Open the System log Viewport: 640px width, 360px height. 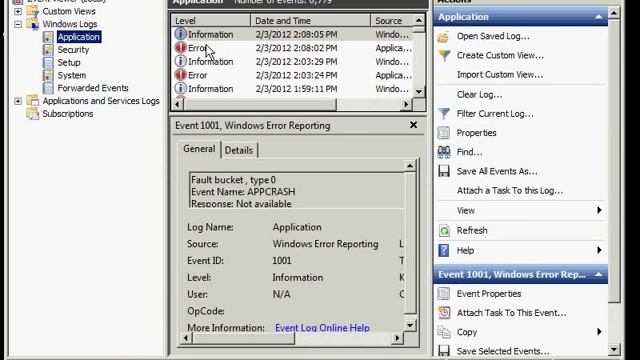click(x=71, y=76)
